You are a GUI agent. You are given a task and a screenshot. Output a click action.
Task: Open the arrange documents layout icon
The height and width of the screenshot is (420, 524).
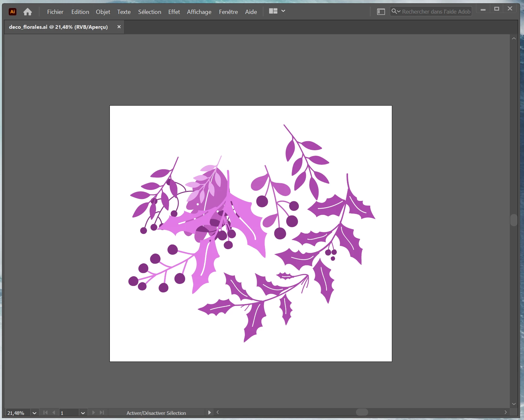273,11
